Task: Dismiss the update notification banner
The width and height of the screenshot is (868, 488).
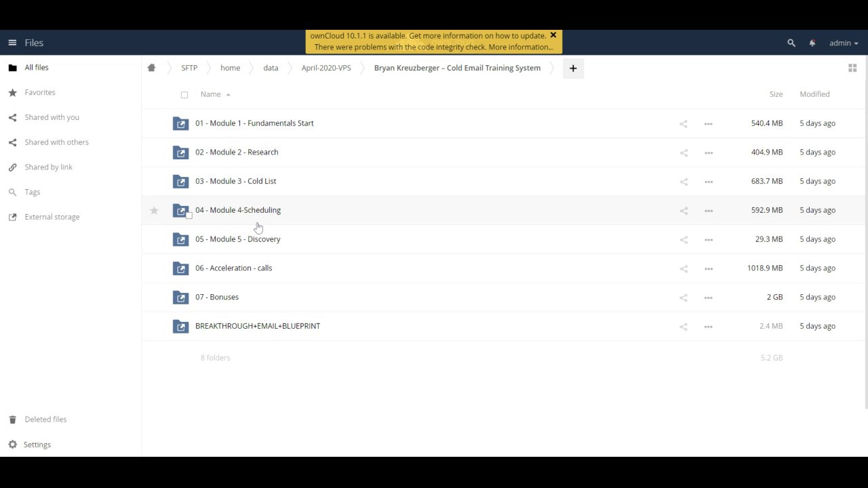Action: [x=553, y=35]
